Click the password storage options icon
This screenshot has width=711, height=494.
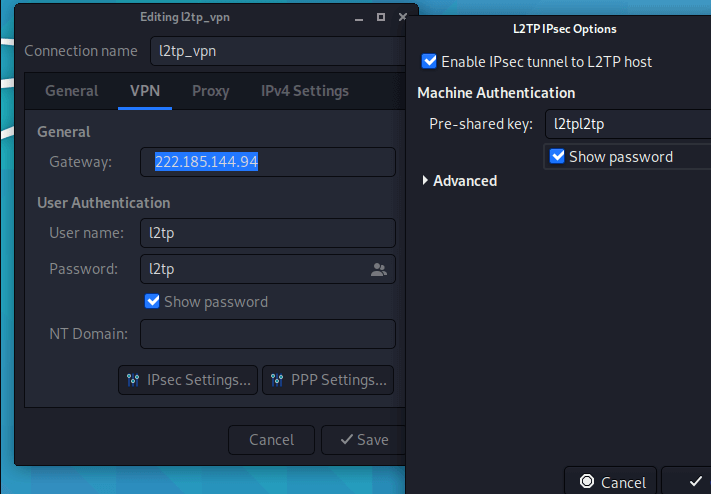pyautogui.click(x=379, y=269)
